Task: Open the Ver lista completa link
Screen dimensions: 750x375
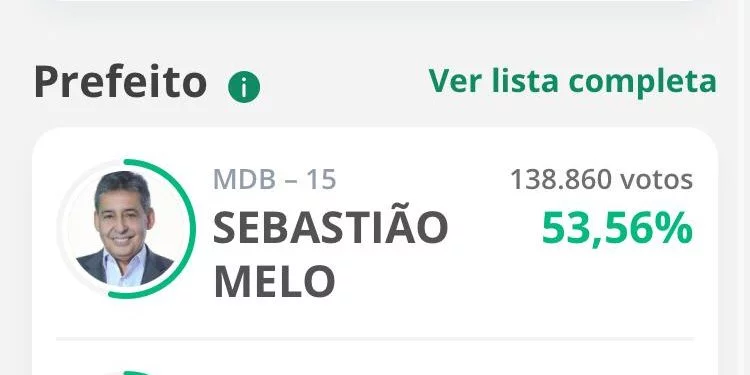Action: click(x=572, y=82)
